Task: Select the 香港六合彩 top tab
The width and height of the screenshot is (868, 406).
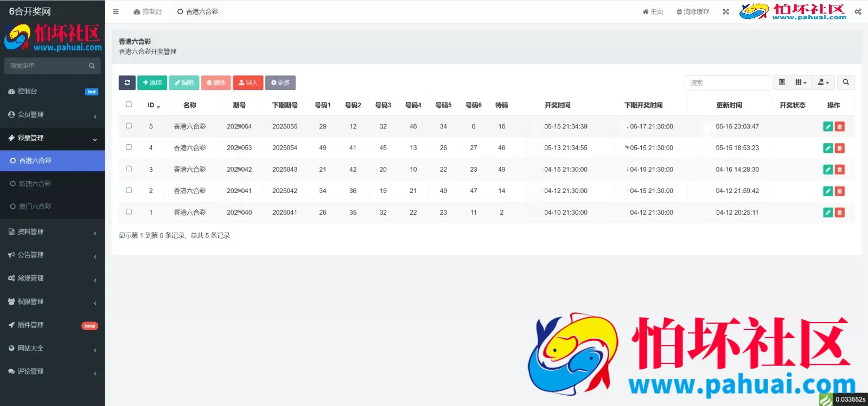Action: (197, 11)
